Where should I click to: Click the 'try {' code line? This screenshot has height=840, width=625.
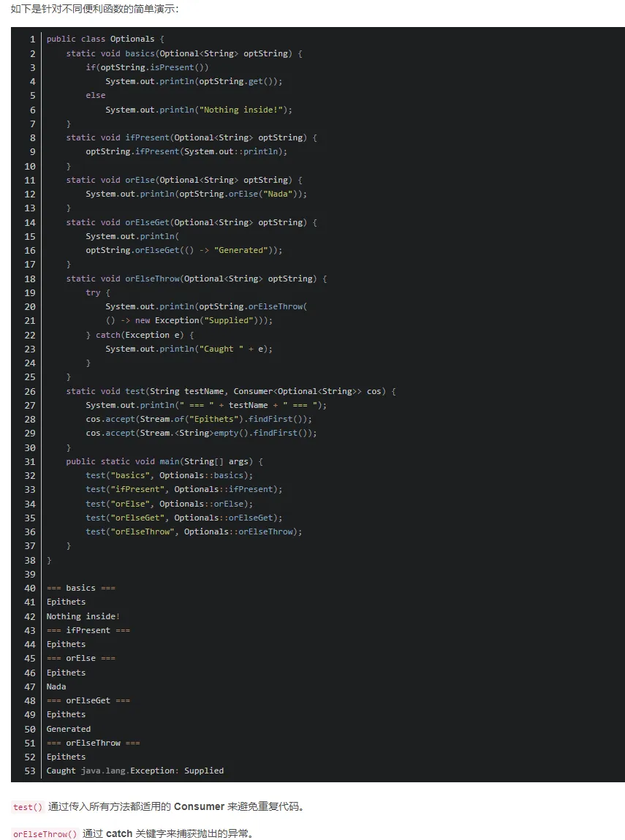[x=98, y=292]
